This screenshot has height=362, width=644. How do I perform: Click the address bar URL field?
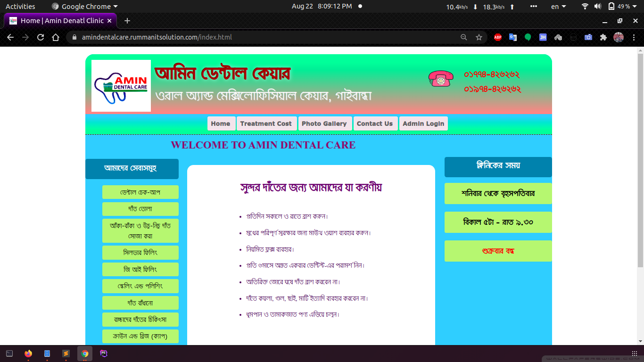tap(264, 37)
